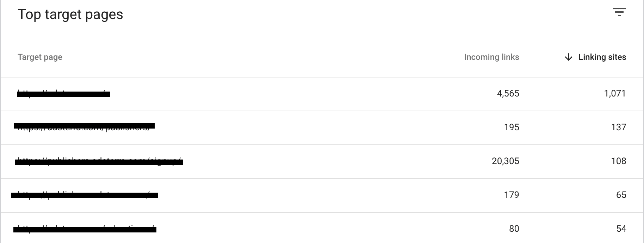Click the Top target pages report title
The height and width of the screenshot is (243, 644).
point(71,14)
